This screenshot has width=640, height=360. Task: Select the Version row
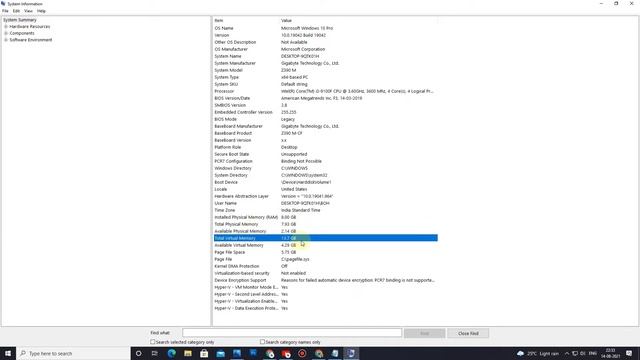coord(325,35)
